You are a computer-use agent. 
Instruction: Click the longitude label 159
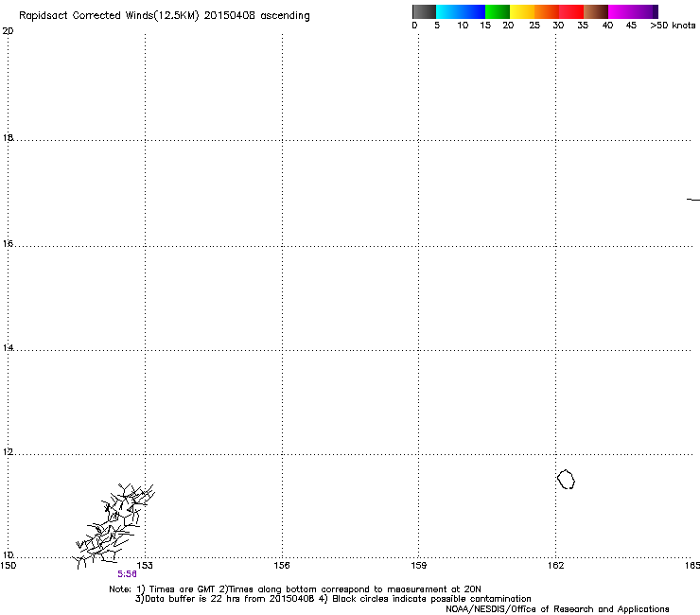[x=418, y=566]
